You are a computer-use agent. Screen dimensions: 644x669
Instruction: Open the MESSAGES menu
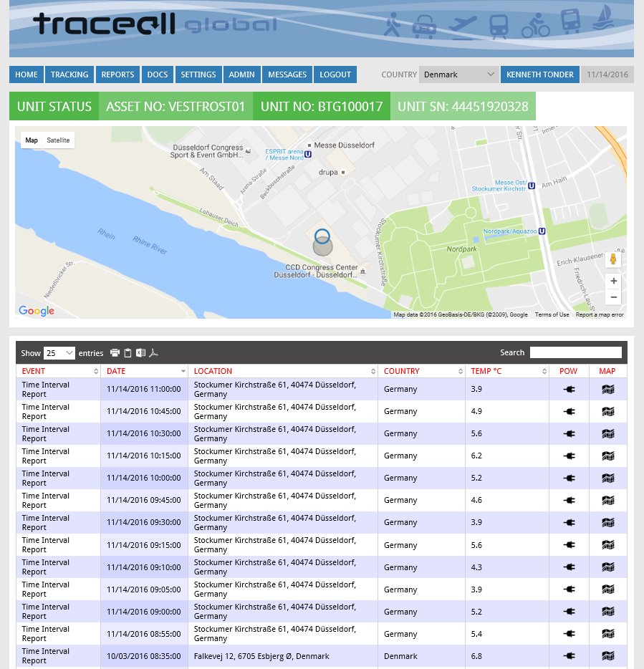[287, 74]
